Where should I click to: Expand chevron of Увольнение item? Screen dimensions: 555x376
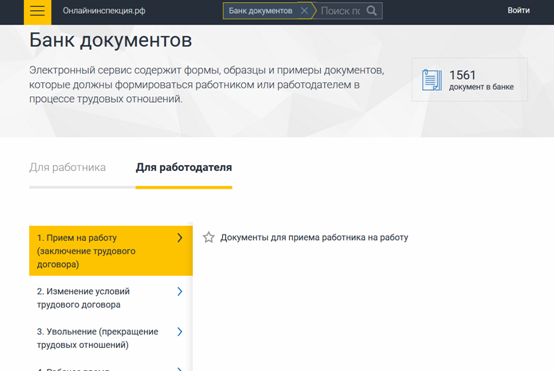tap(180, 331)
